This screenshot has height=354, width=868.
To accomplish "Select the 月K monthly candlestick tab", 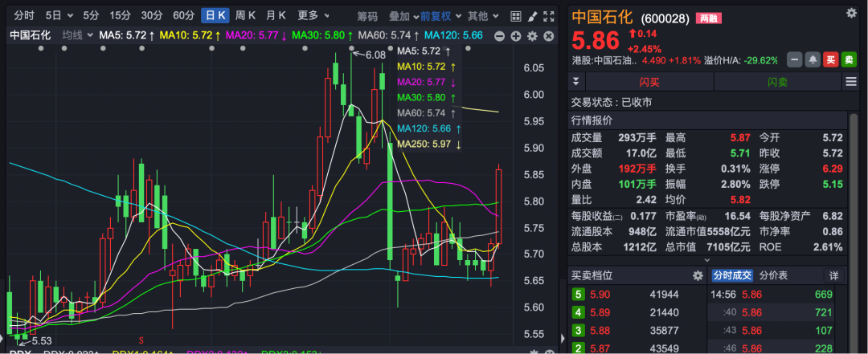I will click(x=276, y=15).
